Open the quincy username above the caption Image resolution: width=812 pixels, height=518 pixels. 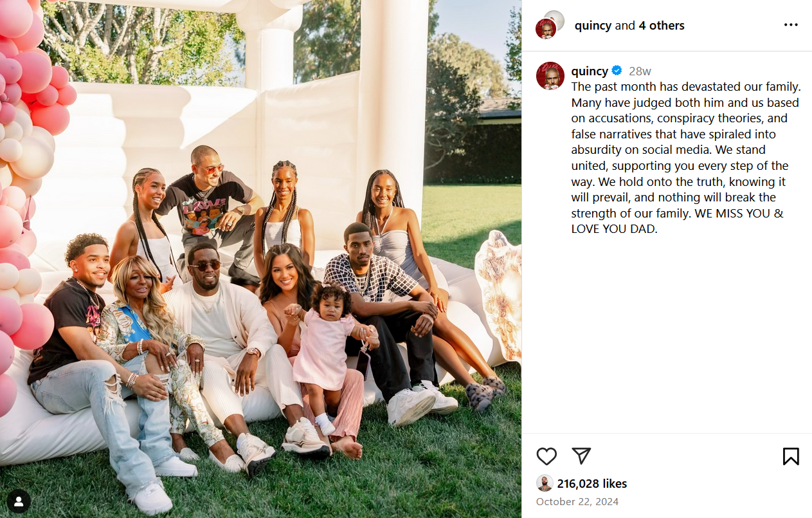pos(590,71)
